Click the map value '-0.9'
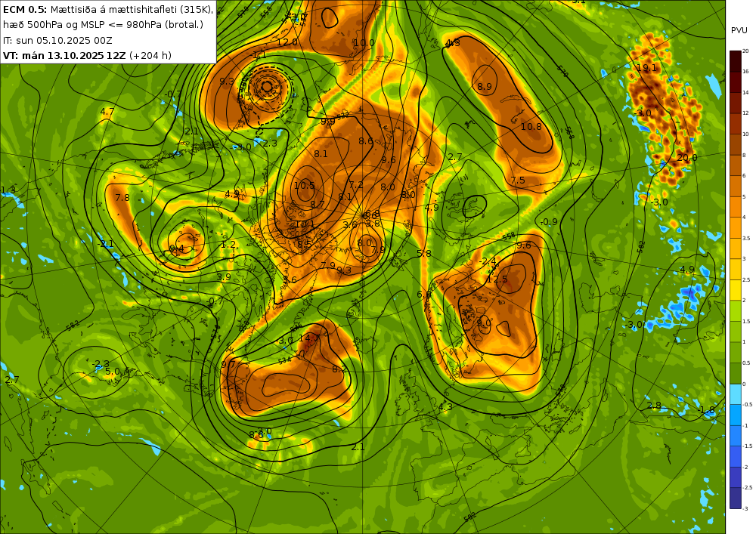756x534 pixels. (548, 222)
